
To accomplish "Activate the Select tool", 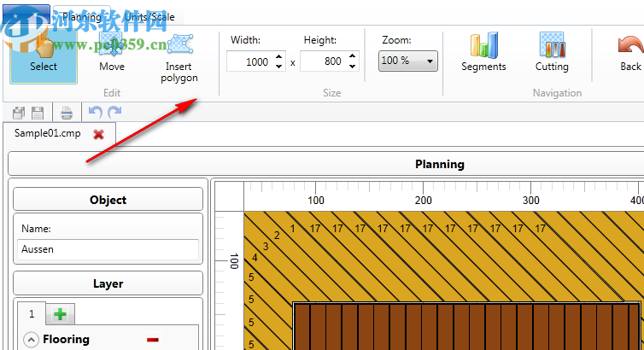I will (44, 56).
